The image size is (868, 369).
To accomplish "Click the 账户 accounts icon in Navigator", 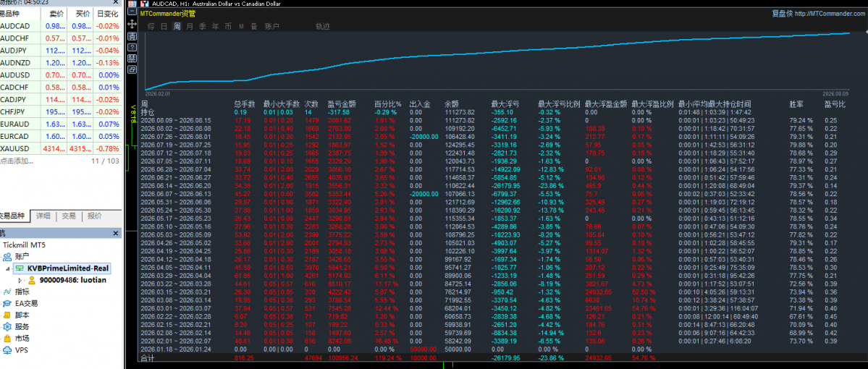I will [x=7, y=256].
